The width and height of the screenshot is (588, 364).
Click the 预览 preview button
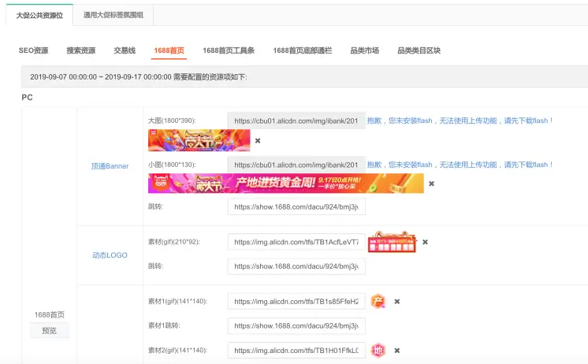click(50, 331)
